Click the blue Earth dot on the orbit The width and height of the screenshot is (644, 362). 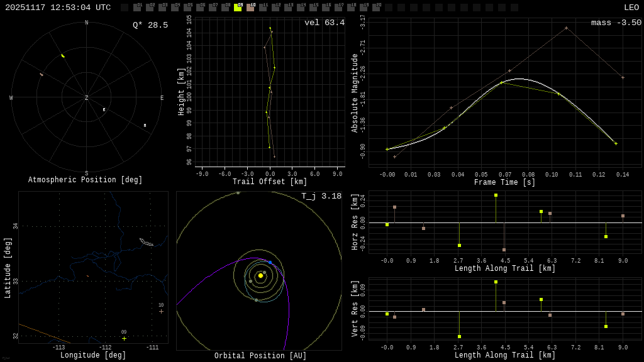tap(270, 262)
